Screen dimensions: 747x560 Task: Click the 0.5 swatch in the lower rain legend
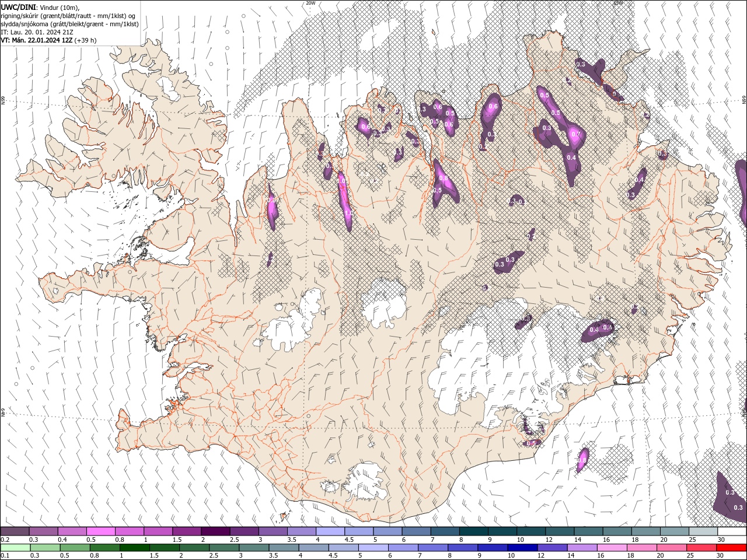(x=75, y=548)
